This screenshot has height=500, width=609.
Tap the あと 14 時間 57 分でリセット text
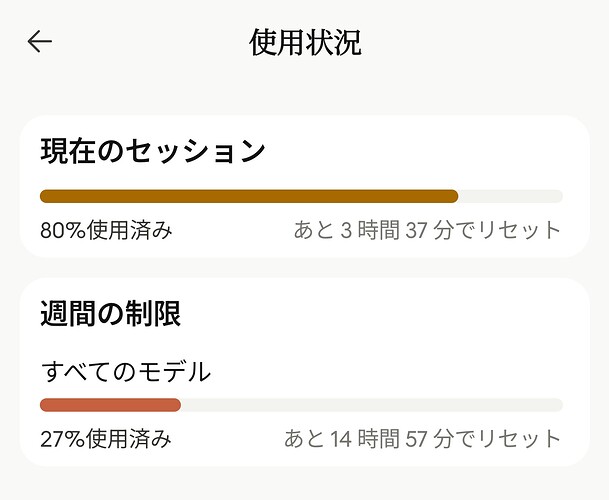click(x=423, y=439)
